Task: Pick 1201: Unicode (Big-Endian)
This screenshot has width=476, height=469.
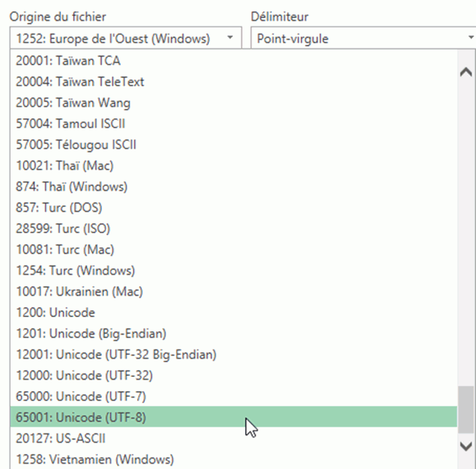Action: [x=91, y=333]
